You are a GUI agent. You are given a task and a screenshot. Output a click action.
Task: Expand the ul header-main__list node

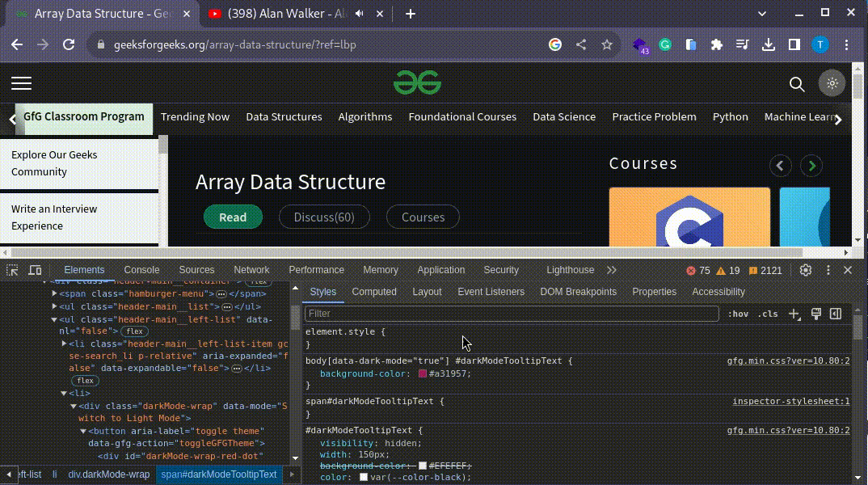click(x=55, y=306)
